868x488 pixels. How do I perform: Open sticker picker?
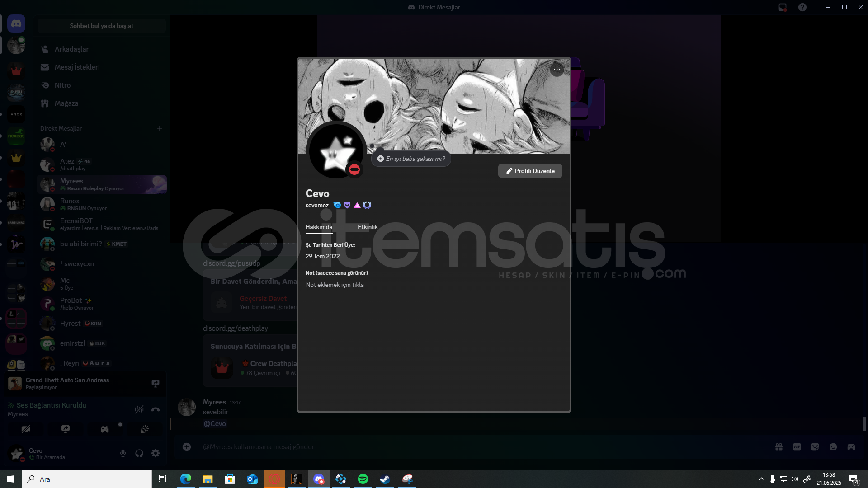815,447
